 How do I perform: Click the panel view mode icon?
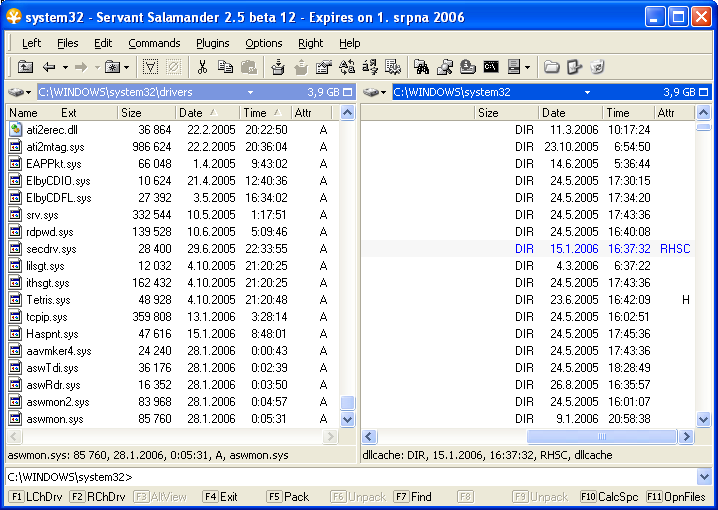pyautogui.click(x=514, y=67)
